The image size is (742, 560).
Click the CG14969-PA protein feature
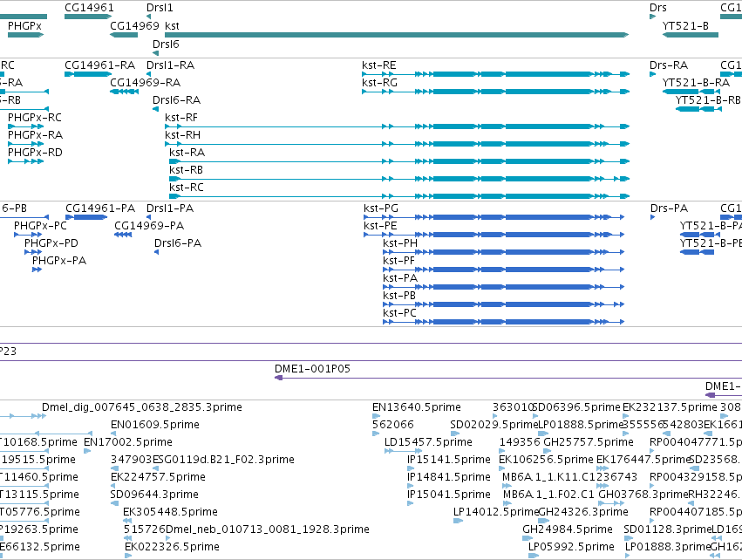[x=123, y=235]
